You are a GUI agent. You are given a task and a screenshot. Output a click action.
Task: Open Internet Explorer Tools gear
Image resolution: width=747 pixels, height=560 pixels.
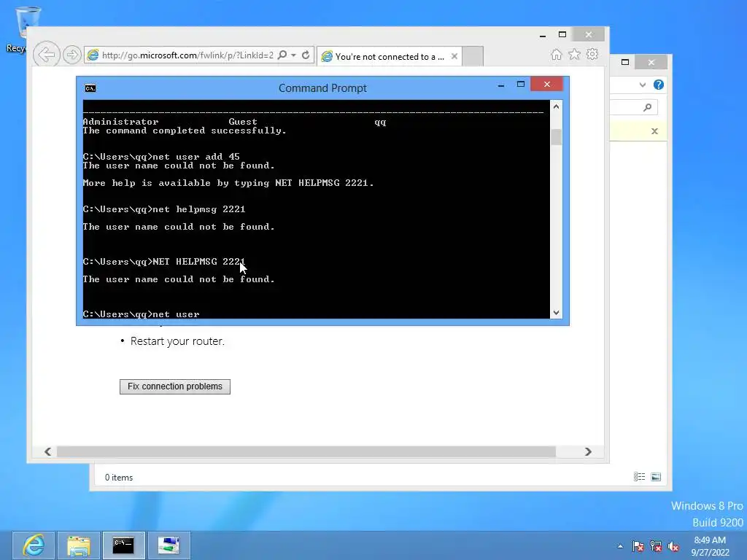tap(592, 54)
